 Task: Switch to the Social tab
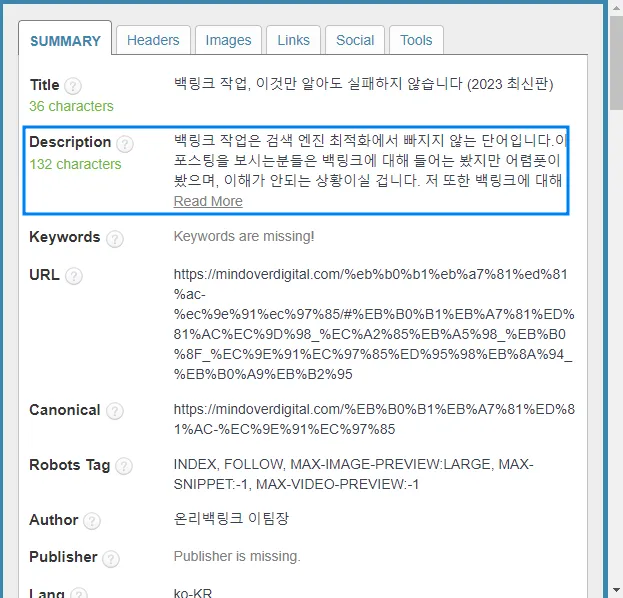355,40
